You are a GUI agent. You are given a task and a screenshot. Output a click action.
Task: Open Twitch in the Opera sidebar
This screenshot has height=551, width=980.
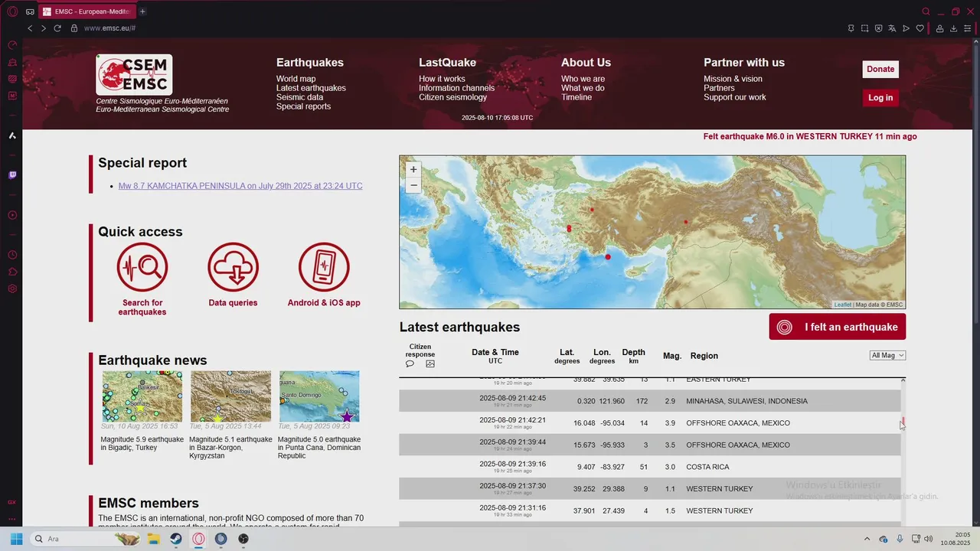click(x=12, y=175)
